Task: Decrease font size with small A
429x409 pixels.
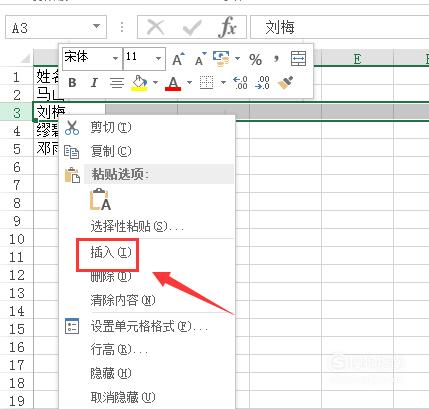Action: (x=201, y=59)
